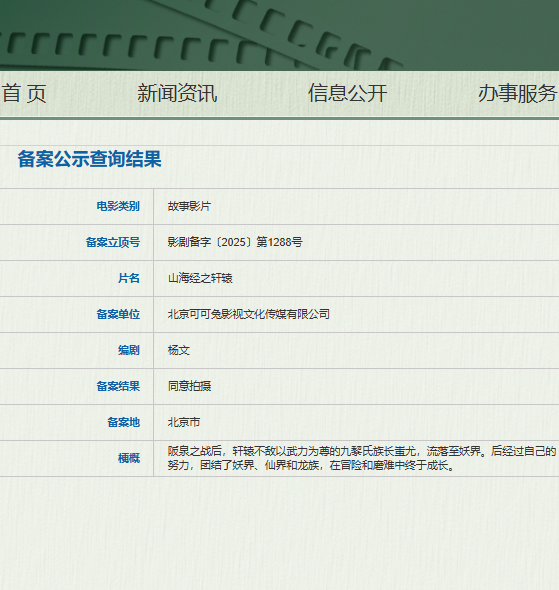Click the 备案单位 label
This screenshot has width=559, height=590.
(x=118, y=314)
